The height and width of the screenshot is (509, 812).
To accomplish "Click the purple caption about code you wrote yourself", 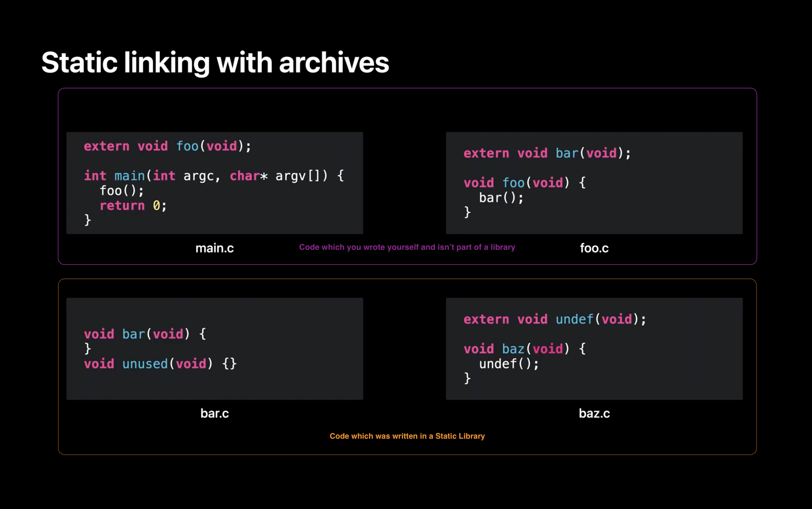I will (x=407, y=247).
